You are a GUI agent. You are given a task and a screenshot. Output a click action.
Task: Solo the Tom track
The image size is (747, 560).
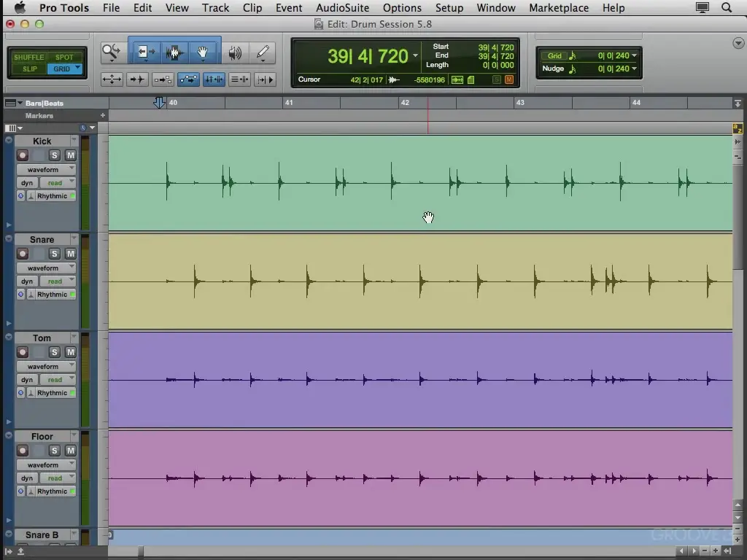[x=54, y=352]
